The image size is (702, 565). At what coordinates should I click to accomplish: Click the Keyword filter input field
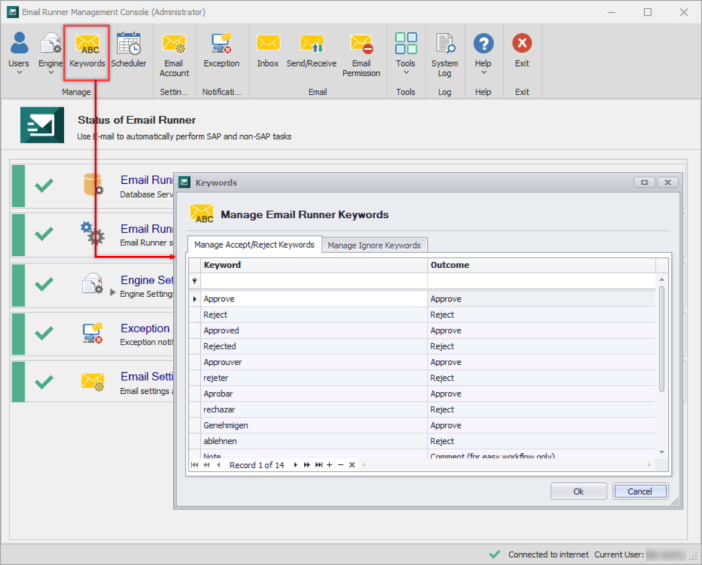tap(313, 281)
